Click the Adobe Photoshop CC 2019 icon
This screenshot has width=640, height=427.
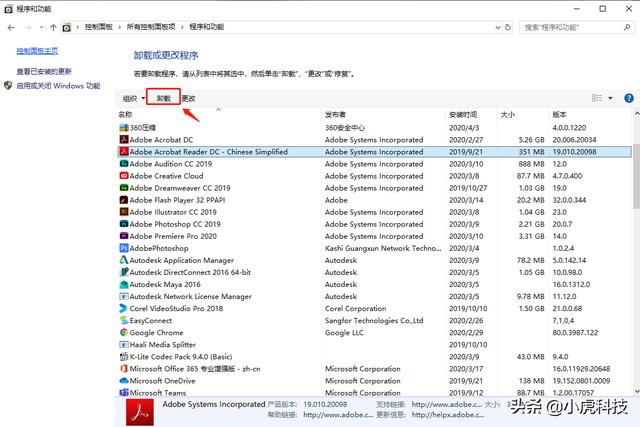(x=124, y=224)
